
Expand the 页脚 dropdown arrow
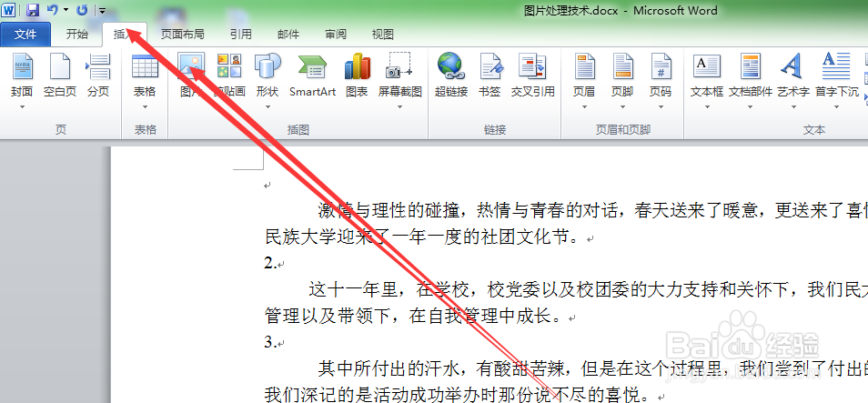(x=622, y=106)
